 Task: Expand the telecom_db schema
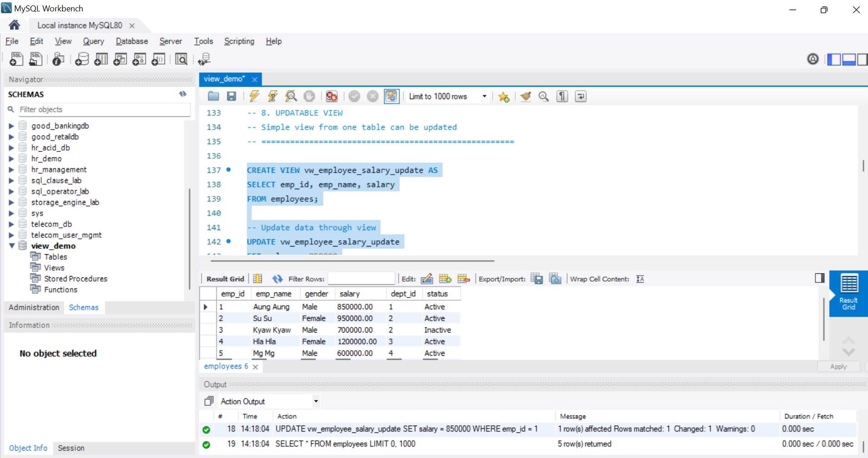click(11, 224)
